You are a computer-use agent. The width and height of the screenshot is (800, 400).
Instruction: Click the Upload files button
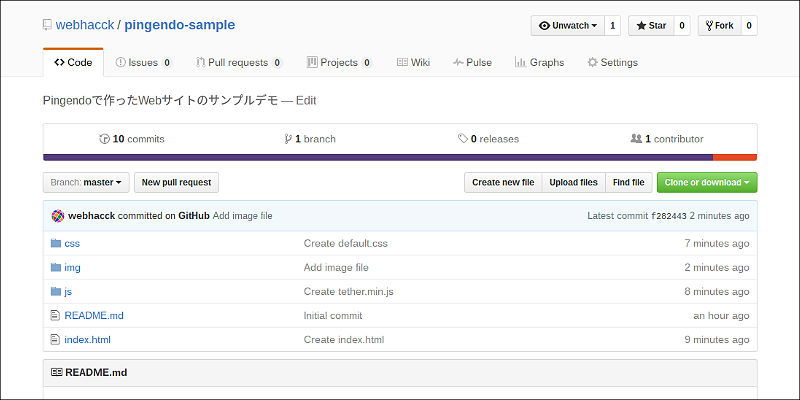pos(573,183)
